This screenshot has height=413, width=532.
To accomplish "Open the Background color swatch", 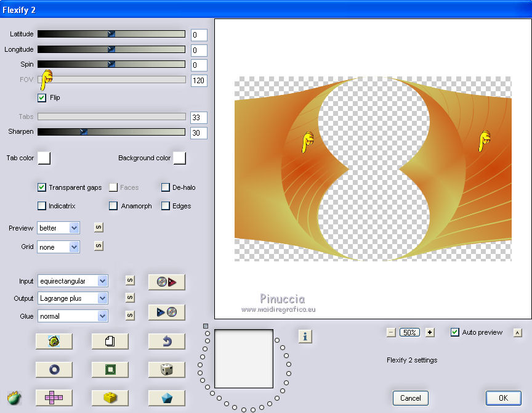I will [x=179, y=158].
